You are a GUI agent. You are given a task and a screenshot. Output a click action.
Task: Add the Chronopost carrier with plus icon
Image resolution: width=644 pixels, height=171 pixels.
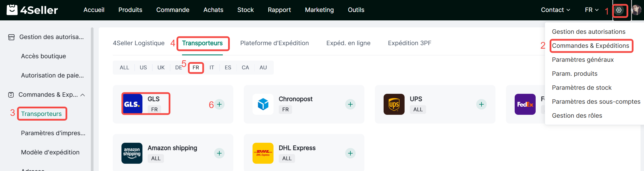click(x=350, y=104)
